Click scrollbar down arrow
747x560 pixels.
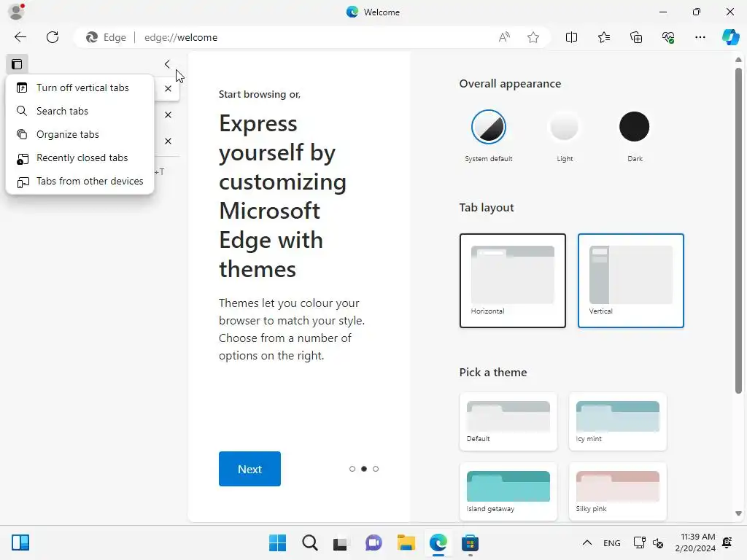tap(738, 513)
